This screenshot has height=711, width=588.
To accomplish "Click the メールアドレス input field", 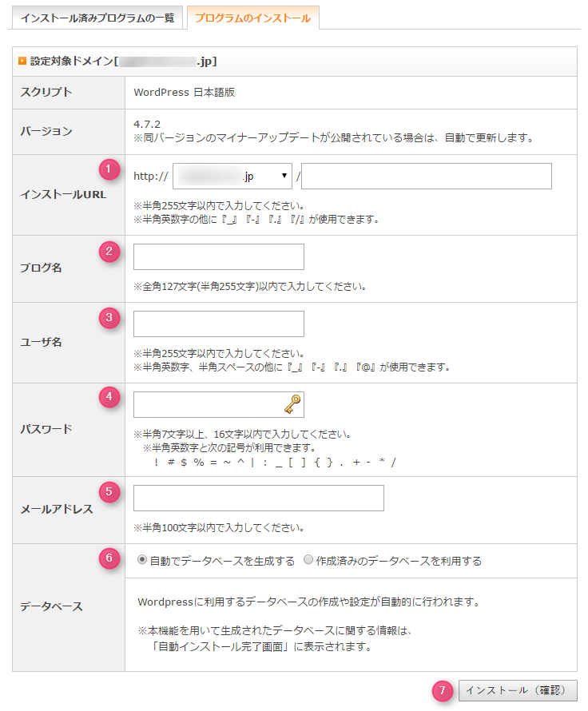I will tap(258, 498).
